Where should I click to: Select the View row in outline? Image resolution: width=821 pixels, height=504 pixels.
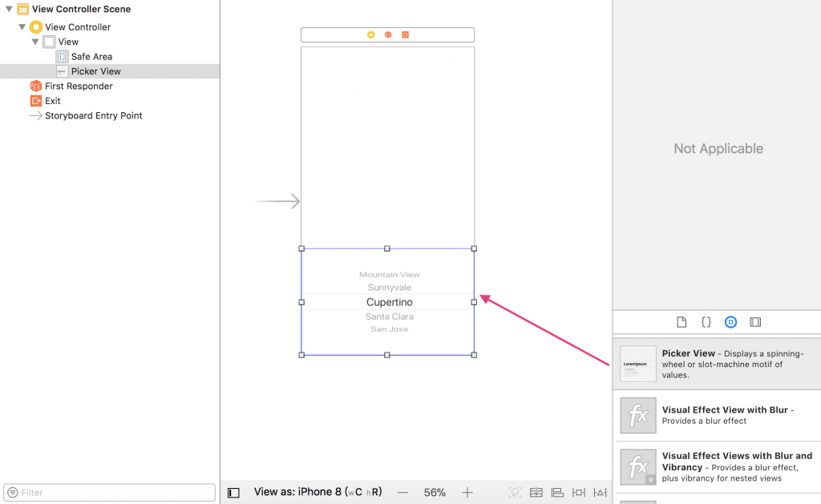[110, 42]
